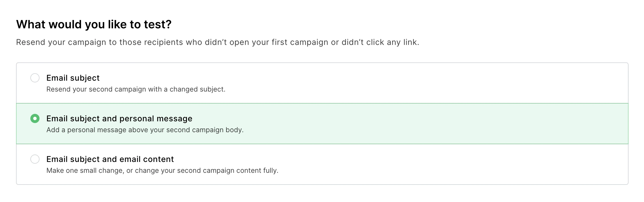
Task: Click the 'What would you like to test?' heading
Action: click(x=94, y=24)
